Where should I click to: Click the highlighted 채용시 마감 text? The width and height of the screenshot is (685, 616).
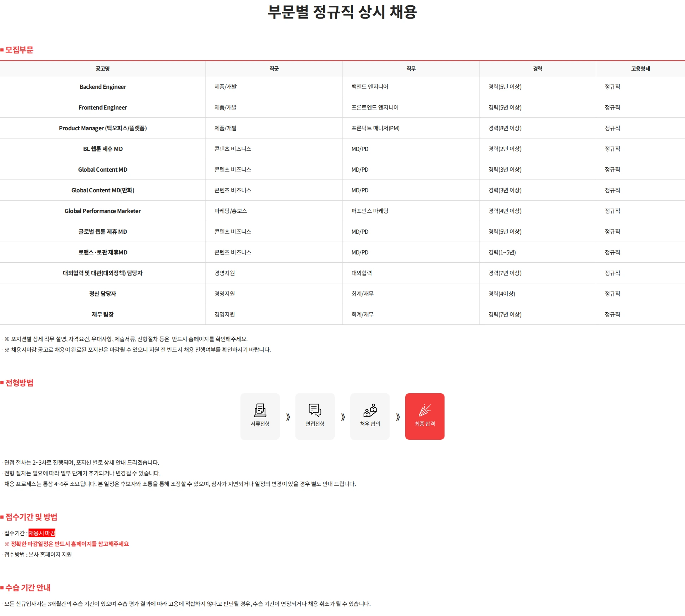(x=42, y=533)
